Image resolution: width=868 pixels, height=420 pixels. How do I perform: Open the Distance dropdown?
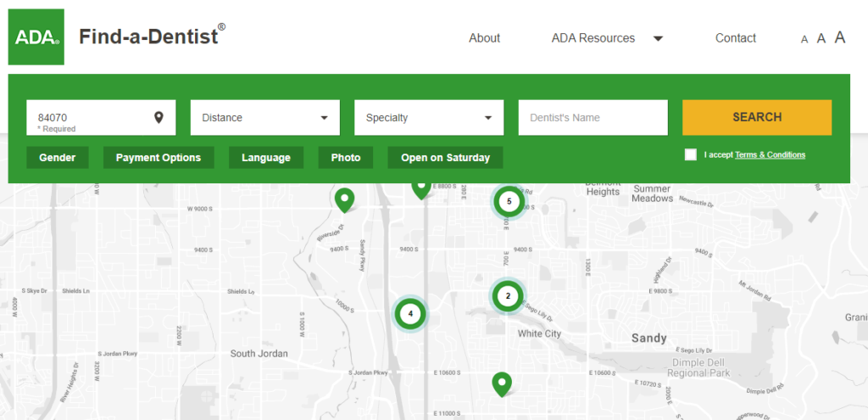(x=265, y=117)
